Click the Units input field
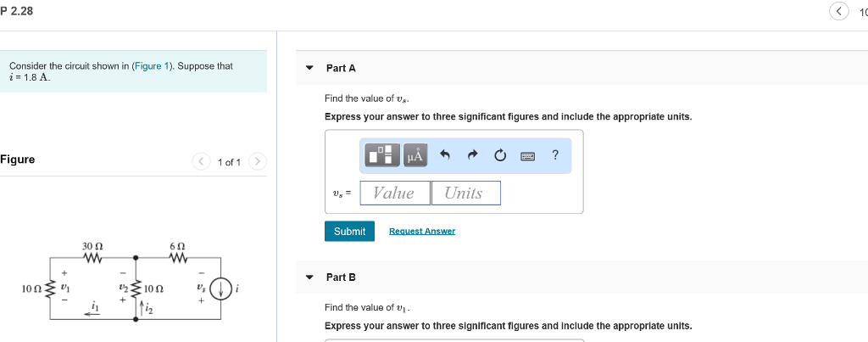The height and width of the screenshot is (342, 868). click(465, 193)
